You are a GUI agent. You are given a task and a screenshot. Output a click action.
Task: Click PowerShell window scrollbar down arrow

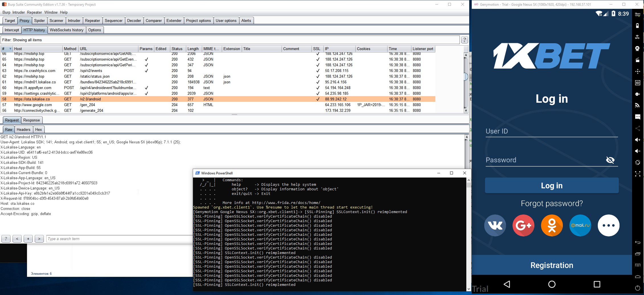click(469, 289)
